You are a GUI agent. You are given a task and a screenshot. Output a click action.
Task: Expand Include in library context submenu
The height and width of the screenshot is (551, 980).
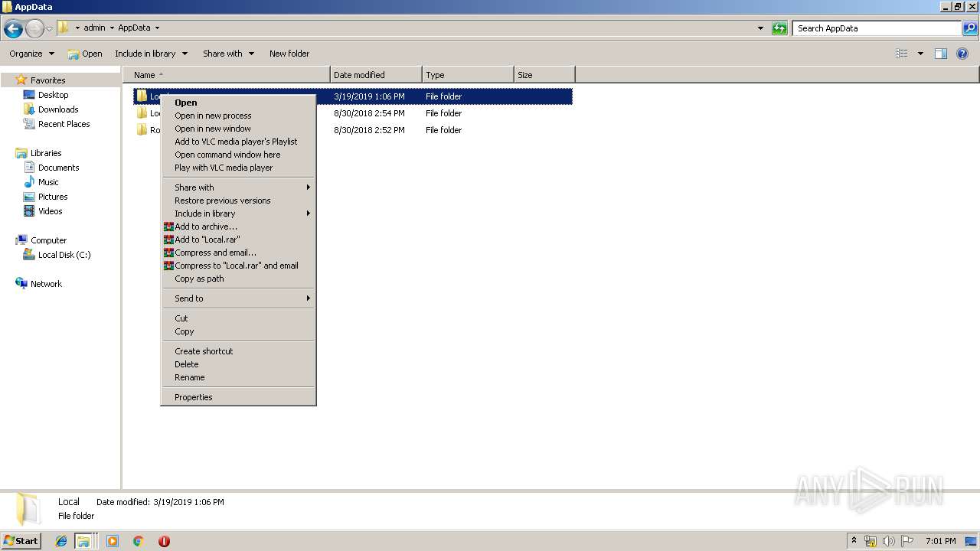click(238, 214)
